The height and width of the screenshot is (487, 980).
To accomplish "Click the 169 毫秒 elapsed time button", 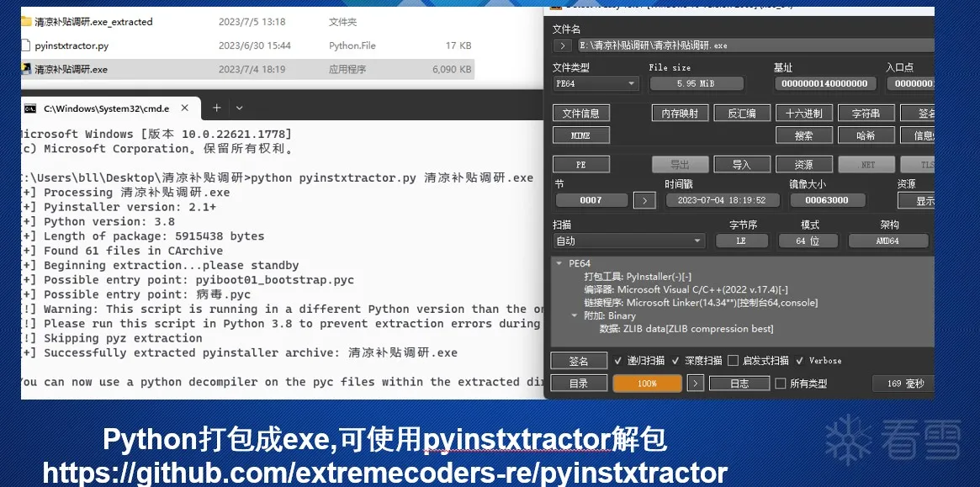I will [x=905, y=384].
